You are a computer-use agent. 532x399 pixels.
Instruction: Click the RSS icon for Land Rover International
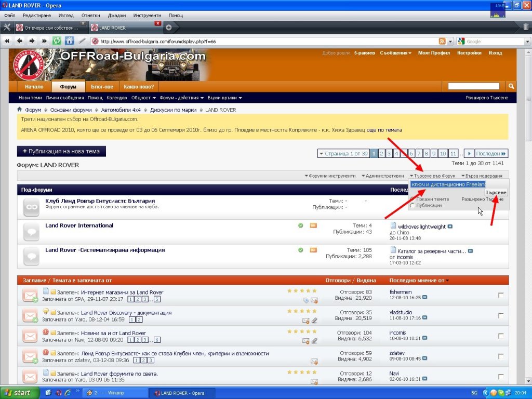[313, 225]
